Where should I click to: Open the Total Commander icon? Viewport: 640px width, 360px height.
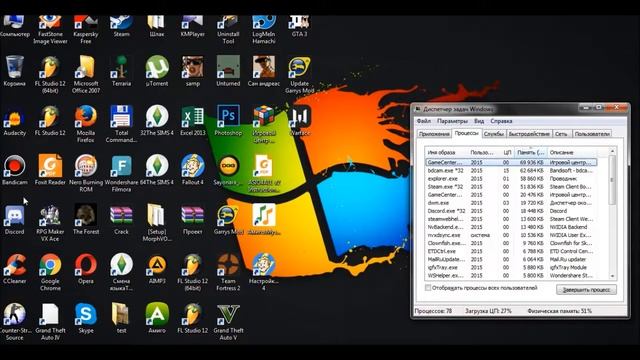coord(121,124)
